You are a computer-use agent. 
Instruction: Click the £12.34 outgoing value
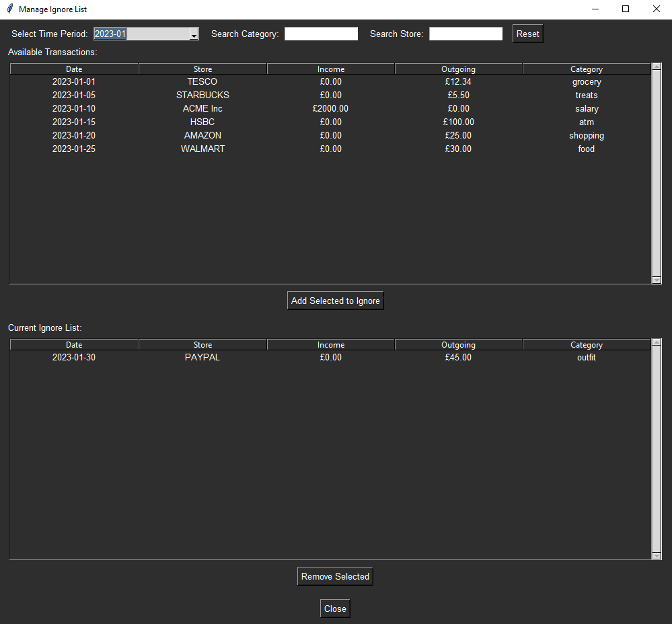tap(458, 81)
